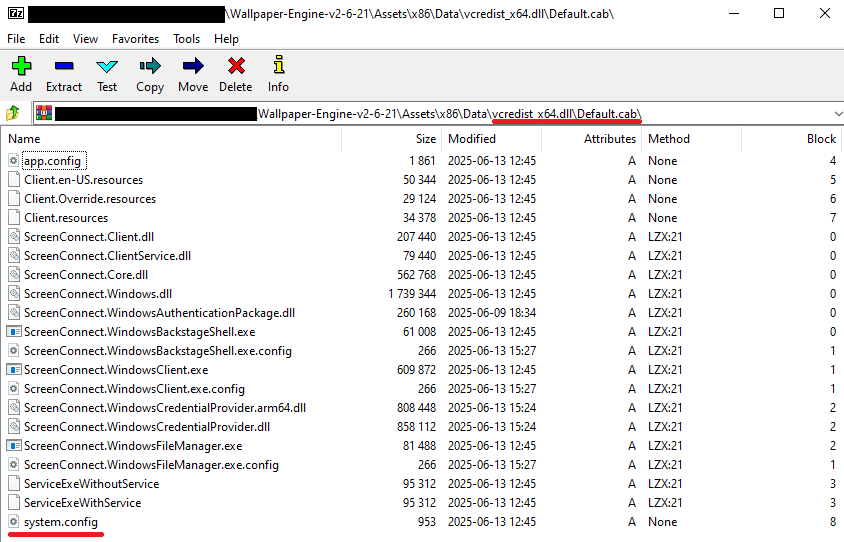Click the Move toolbar icon
844x542 pixels.
(x=193, y=66)
